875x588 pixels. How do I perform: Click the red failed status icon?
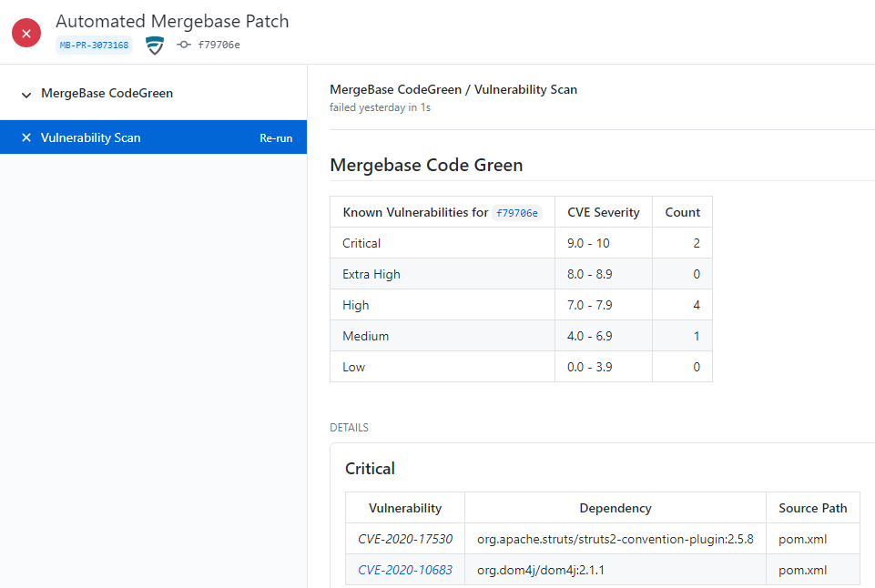coord(26,33)
